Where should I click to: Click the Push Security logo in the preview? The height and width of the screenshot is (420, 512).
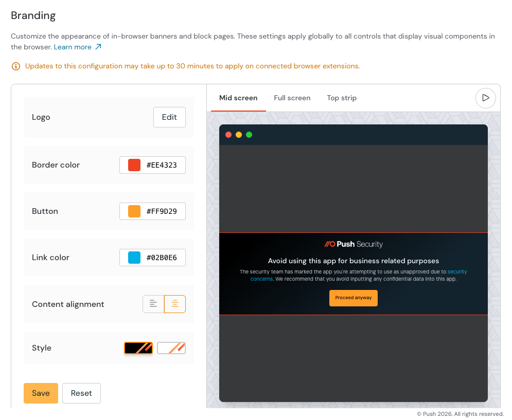point(354,244)
